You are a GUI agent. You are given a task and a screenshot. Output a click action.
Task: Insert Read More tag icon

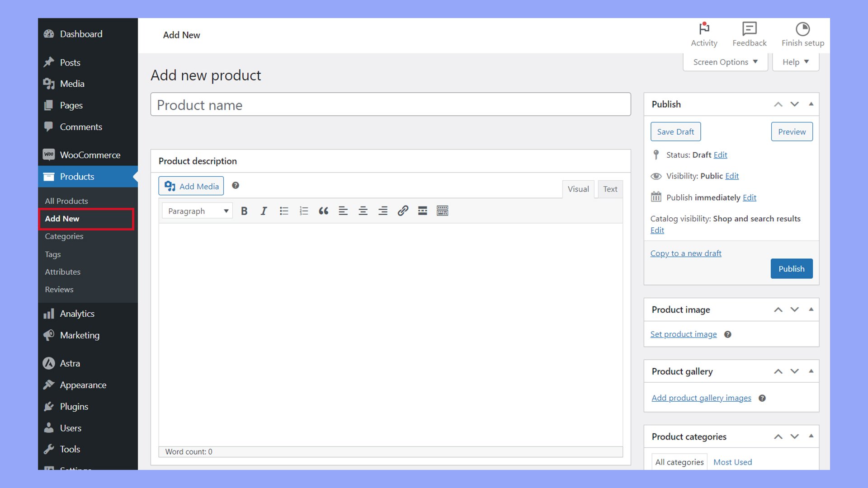422,211
